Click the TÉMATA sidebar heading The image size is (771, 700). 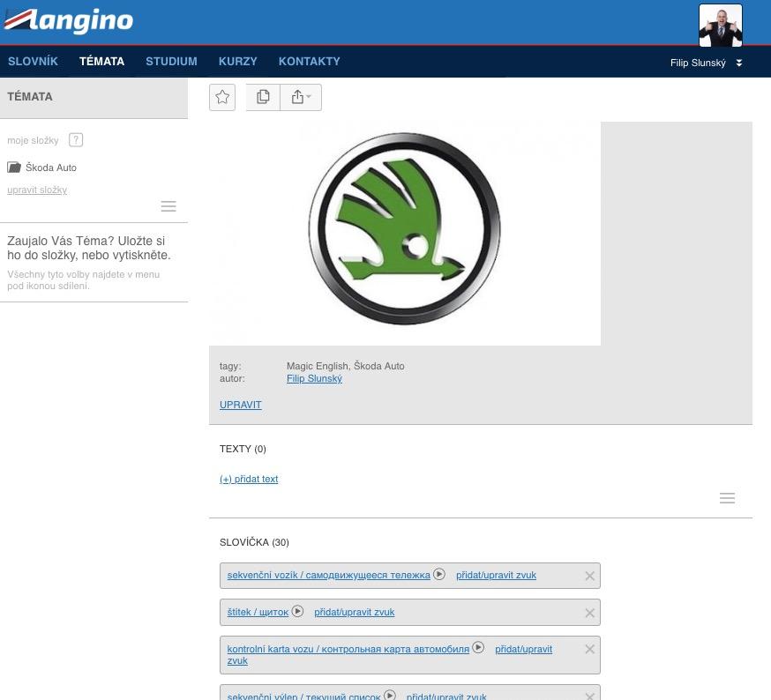click(29, 97)
